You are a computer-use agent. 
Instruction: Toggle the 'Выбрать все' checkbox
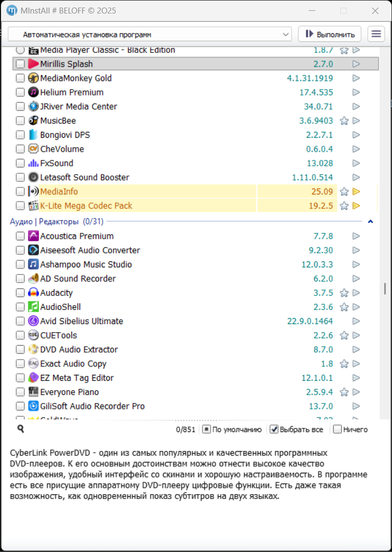(x=274, y=429)
